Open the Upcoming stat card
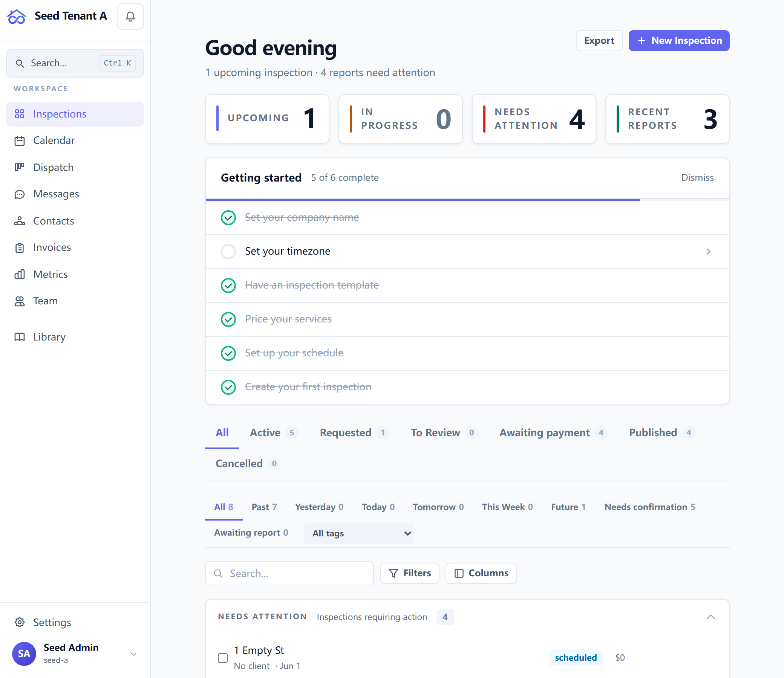 [267, 119]
